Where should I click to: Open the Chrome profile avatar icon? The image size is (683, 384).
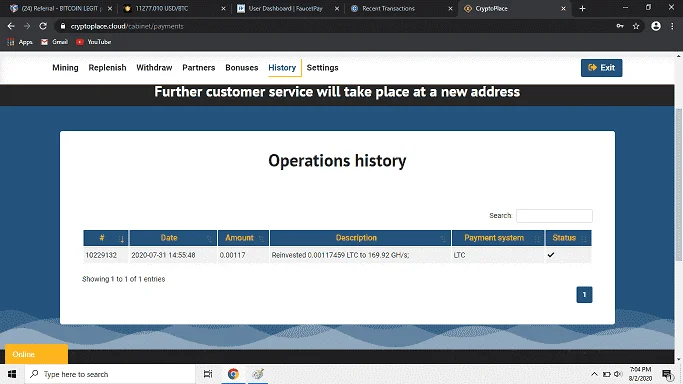656,26
